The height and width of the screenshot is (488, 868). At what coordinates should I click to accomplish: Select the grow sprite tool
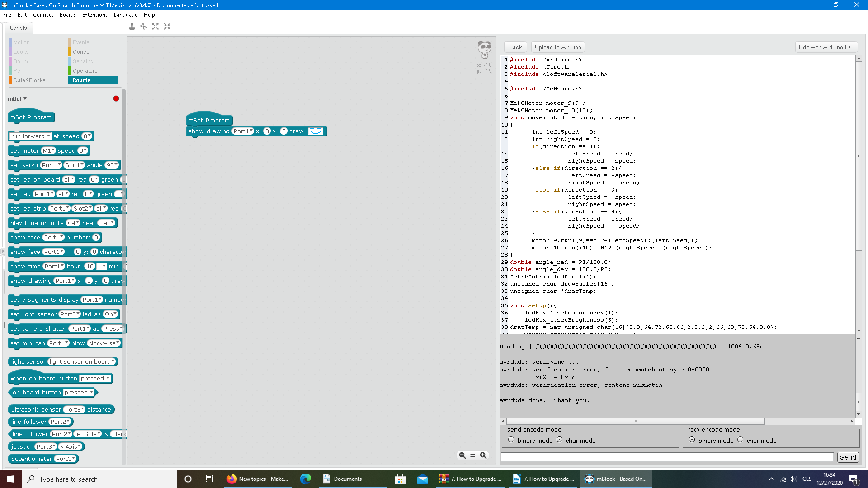click(155, 27)
